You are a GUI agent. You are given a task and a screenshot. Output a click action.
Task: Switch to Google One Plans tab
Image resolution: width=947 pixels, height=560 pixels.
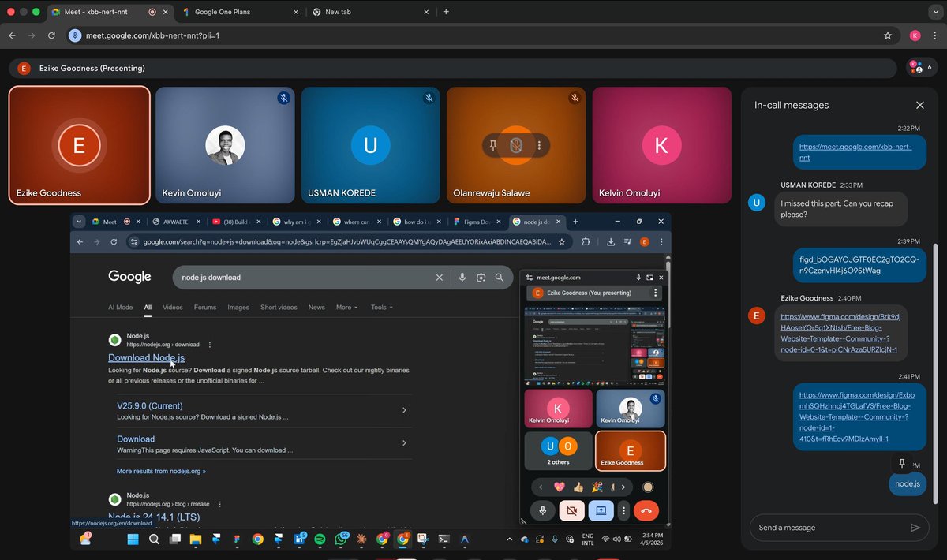pyautogui.click(x=241, y=12)
